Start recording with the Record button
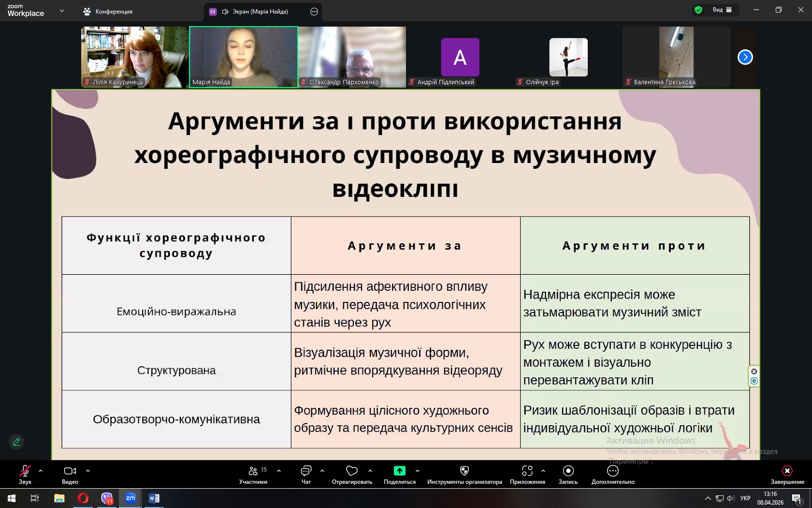Screen dimensions: 812x508 pos(568,474)
